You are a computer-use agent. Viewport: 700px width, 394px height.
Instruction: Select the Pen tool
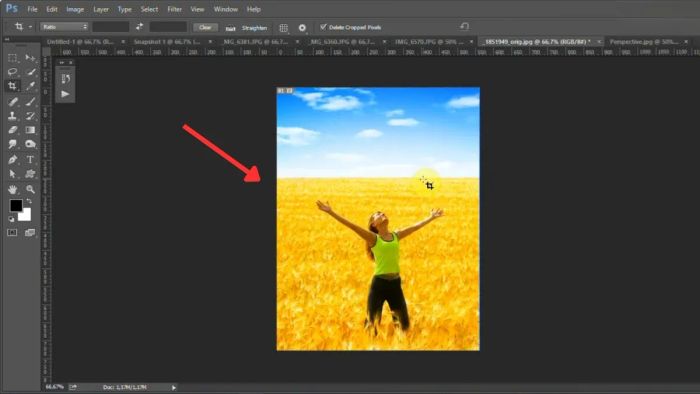click(x=12, y=159)
